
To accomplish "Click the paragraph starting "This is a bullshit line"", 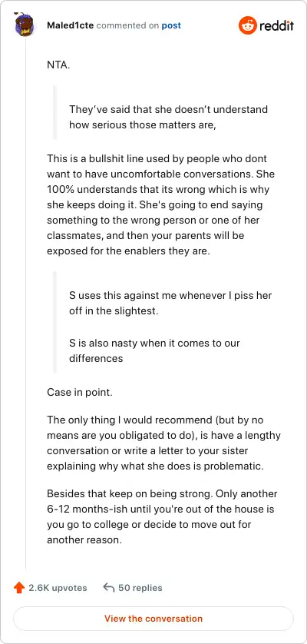I will [160, 204].
